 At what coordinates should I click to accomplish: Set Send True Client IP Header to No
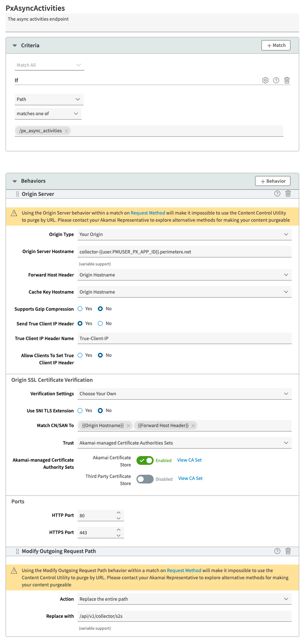tap(100, 323)
